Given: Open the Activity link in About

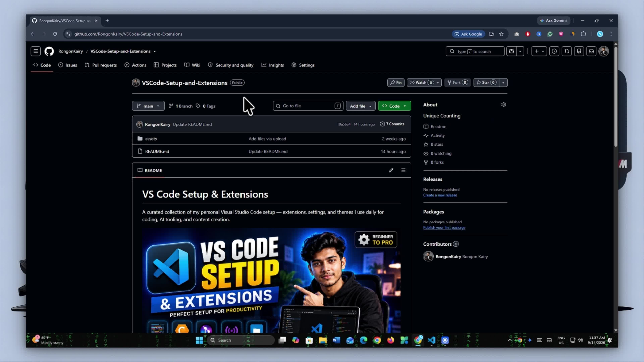Looking at the screenshot, I should point(438,135).
